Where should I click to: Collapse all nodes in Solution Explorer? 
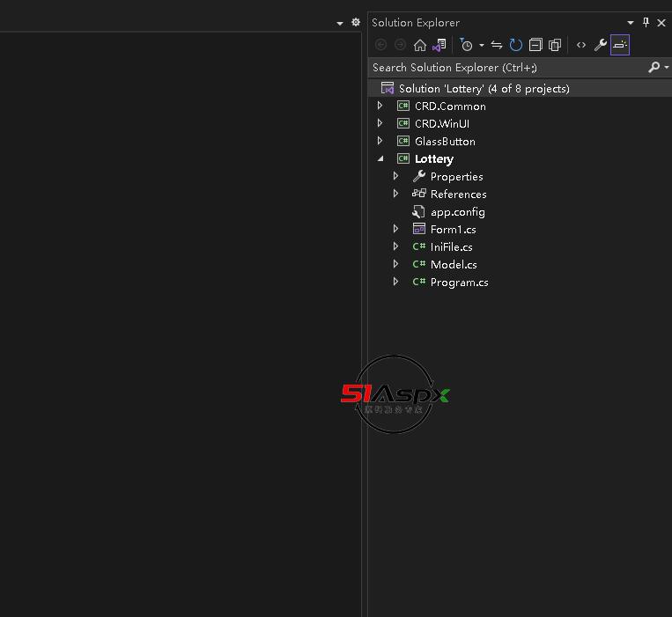coord(535,45)
